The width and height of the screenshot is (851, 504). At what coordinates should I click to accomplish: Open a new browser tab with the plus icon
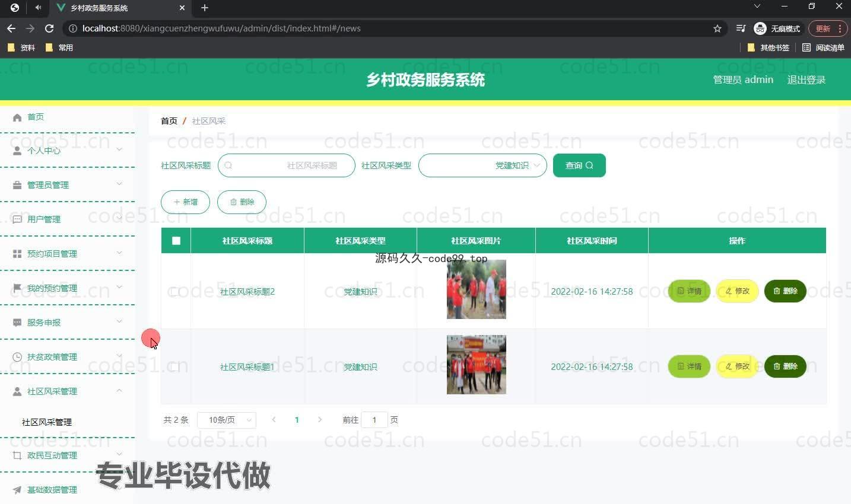(205, 8)
